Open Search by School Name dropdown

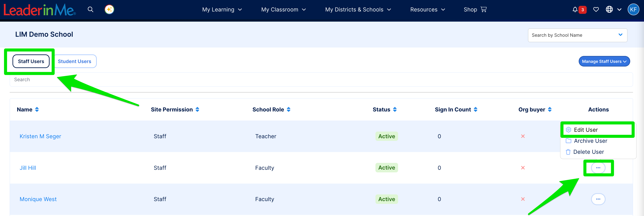click(x=577, y=35)
